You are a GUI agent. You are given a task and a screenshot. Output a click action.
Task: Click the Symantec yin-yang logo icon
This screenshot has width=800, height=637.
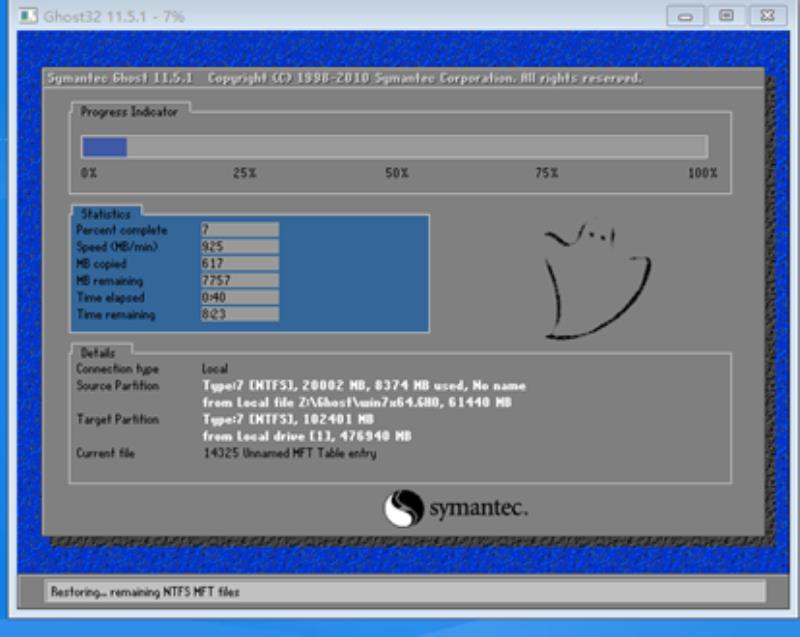click(x=404, y=508)
